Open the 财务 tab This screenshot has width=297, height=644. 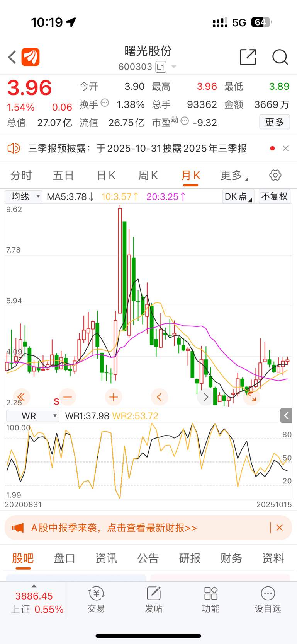tap(231, 559)
